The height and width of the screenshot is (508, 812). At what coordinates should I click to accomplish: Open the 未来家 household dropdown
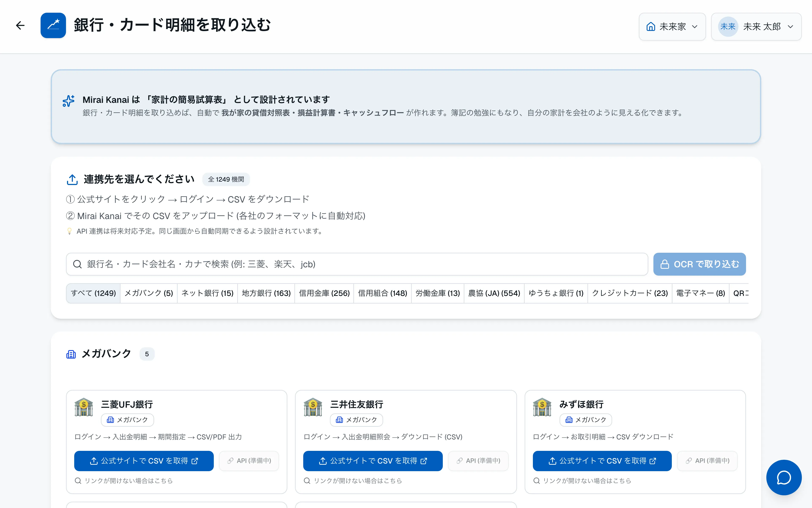(672, 26)
